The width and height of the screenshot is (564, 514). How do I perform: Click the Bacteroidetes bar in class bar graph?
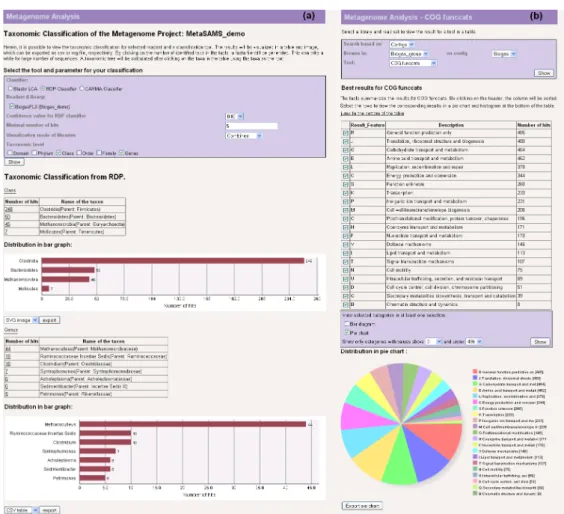[x=68, y=270]
